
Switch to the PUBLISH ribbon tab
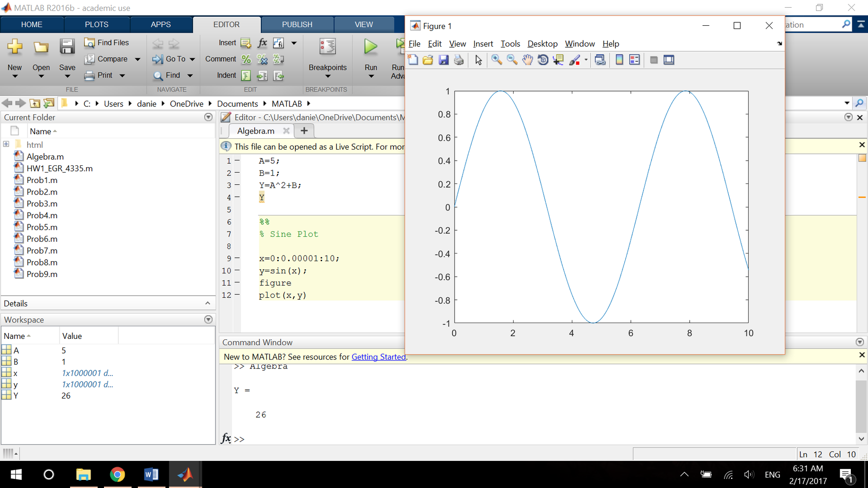297,24
